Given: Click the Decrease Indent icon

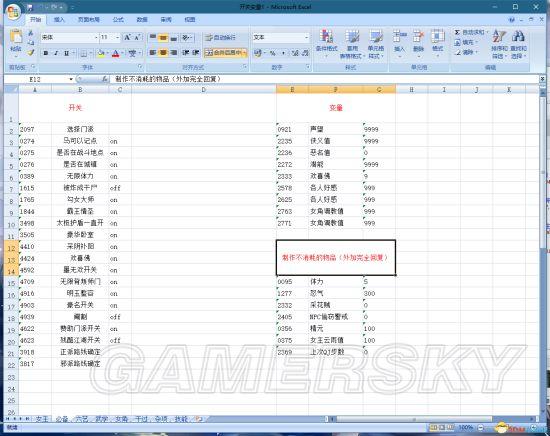Looking at the screenshot, I should click(186, 53).
